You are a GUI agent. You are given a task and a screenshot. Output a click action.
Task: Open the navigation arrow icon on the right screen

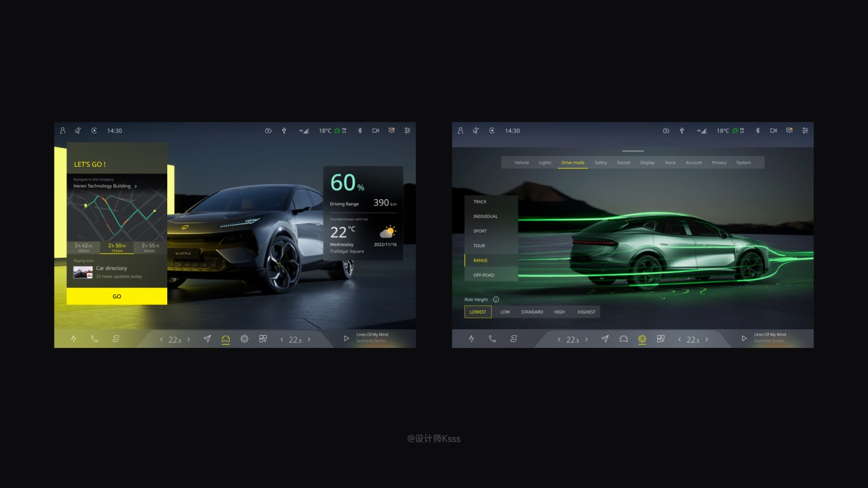605,339
